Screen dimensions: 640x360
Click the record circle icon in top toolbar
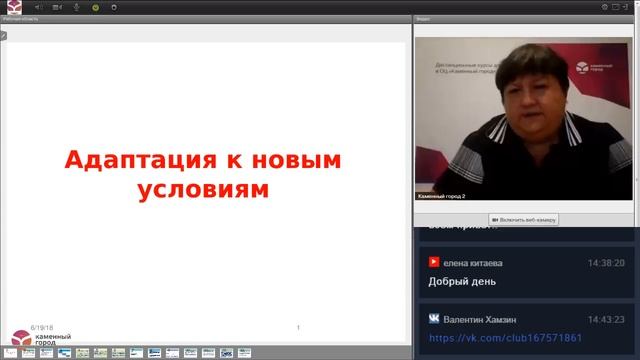click(114, 7)
